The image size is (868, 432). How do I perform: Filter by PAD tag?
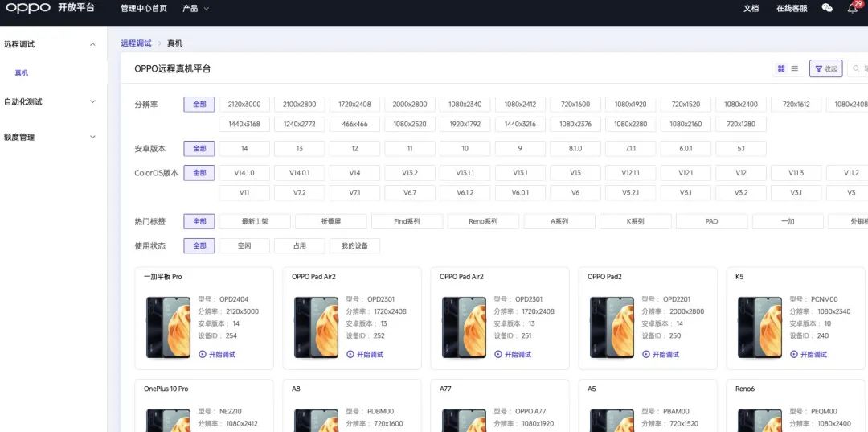click(712, 221)
